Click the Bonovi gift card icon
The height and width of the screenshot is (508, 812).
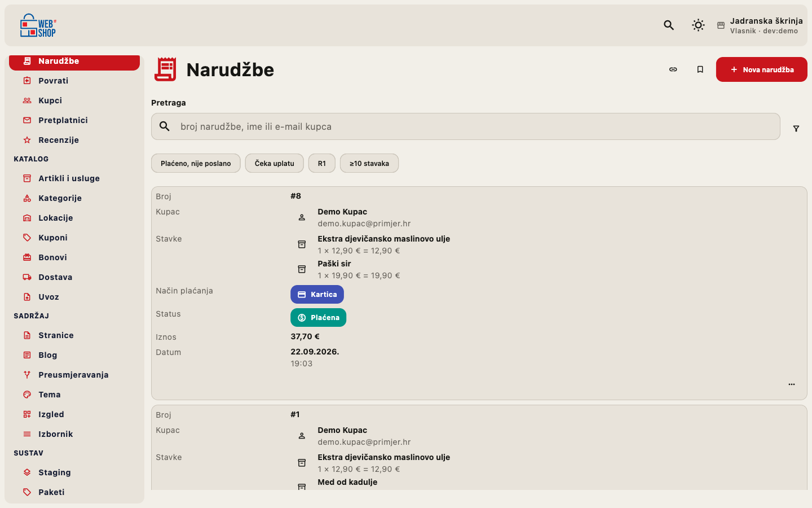tap(27, 257)
